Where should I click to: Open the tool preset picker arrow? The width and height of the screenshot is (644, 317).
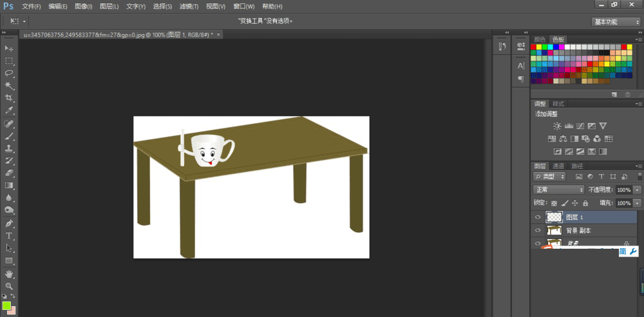[x=24, y=21]
